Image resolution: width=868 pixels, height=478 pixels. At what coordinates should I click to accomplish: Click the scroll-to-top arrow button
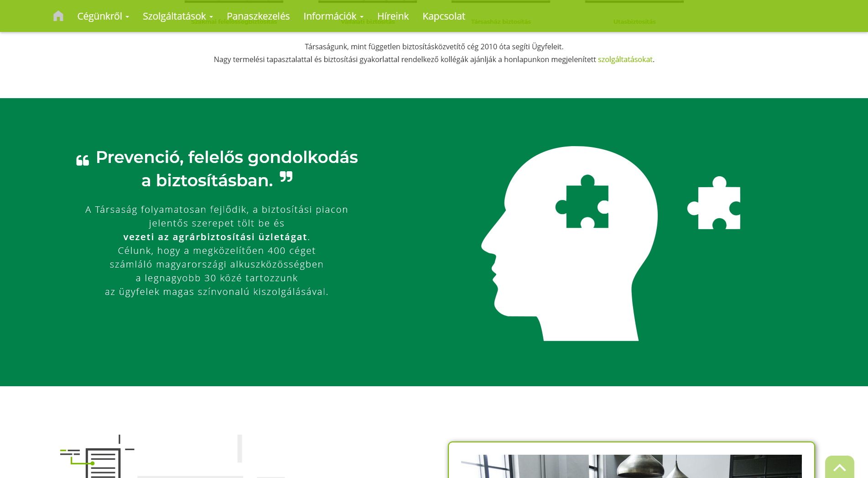tap(839, 467)
